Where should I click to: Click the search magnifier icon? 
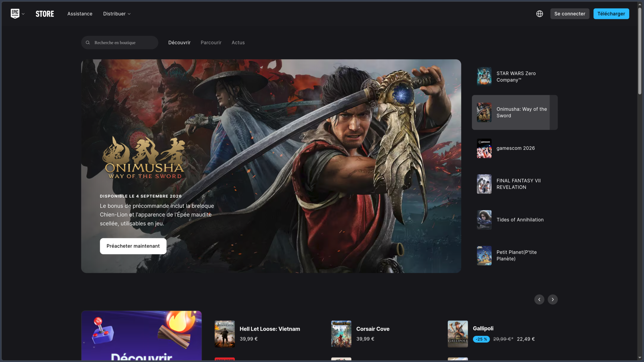[88, 43]
